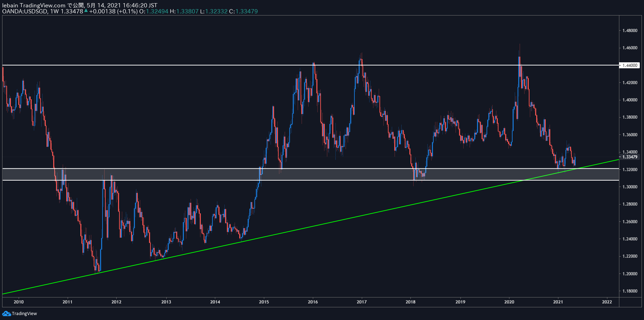The width and height of the screenshot is (644, 320).
Task: Click the 2015 label on time axis
Action: [264, 302]
